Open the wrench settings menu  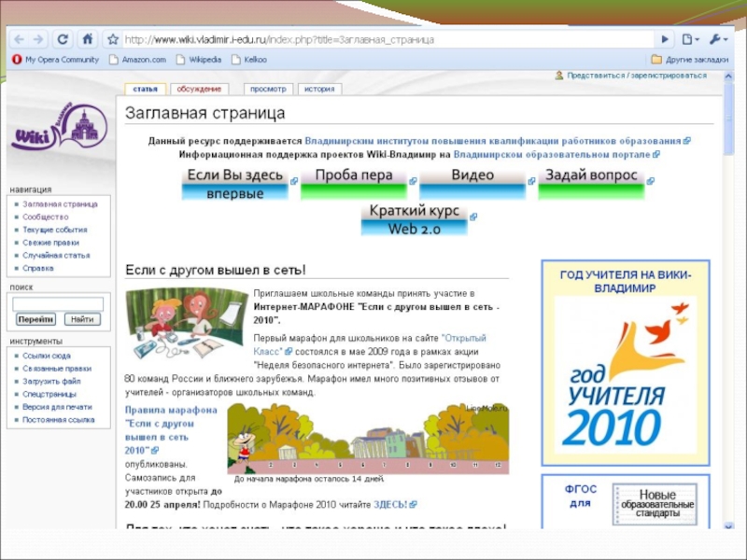click(x=716, y=40)
